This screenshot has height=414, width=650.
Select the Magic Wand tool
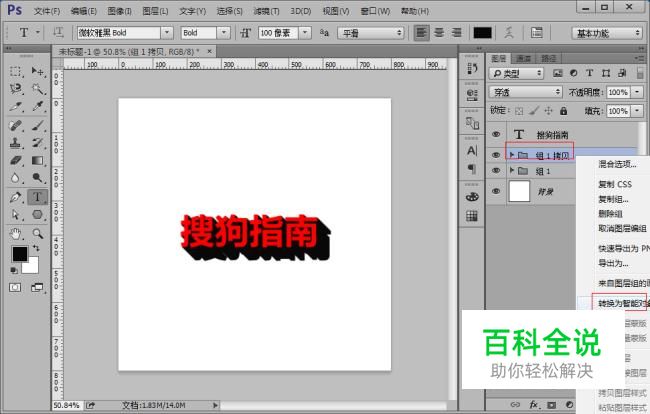(x=38, y=89)
